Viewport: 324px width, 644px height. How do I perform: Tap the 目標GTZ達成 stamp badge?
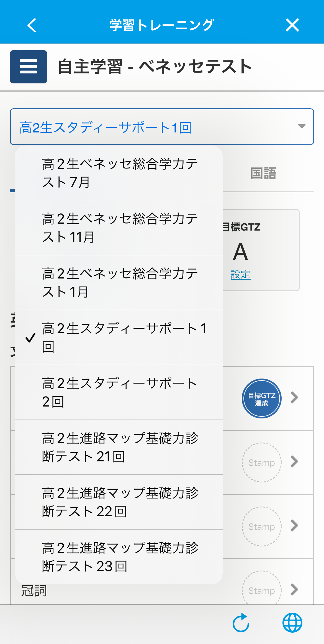click(262, 398)
